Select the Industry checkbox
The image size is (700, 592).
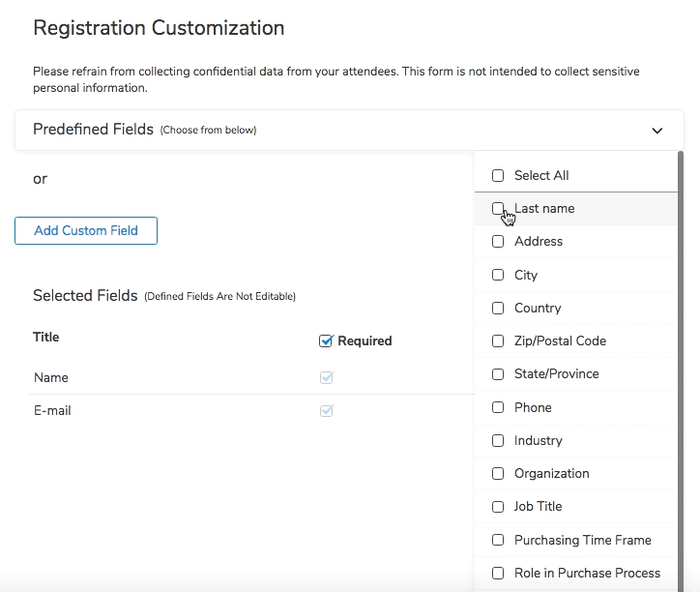tap(498, 441)
